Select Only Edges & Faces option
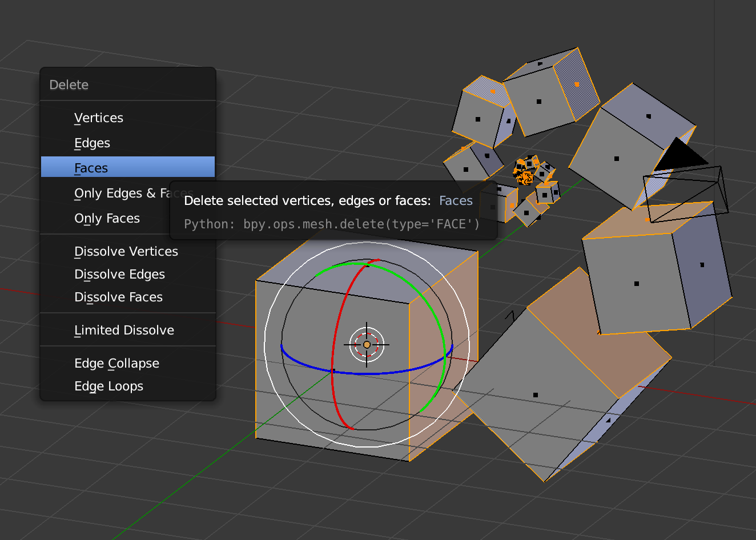Image resolution: width=756 pixels, height=540 pixels. click(x=114, y=193)
